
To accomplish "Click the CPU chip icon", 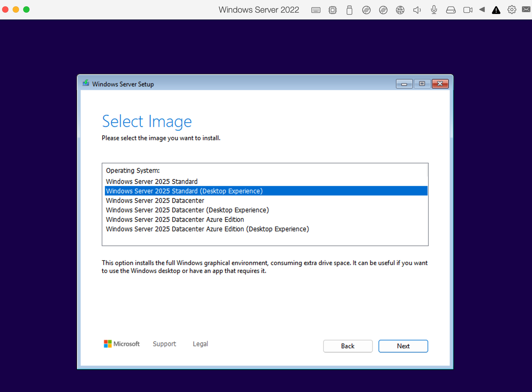I will pyautogui.click(x=332, y=10).
